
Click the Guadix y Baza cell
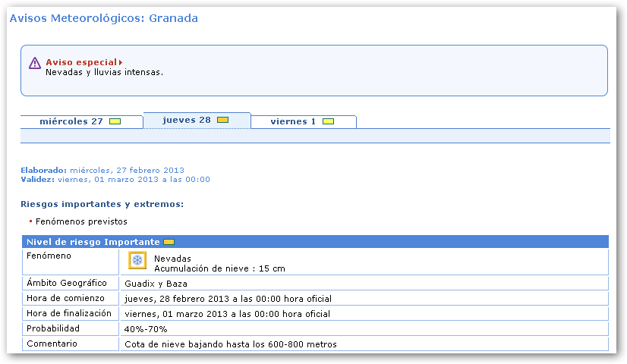coord(158,283)
